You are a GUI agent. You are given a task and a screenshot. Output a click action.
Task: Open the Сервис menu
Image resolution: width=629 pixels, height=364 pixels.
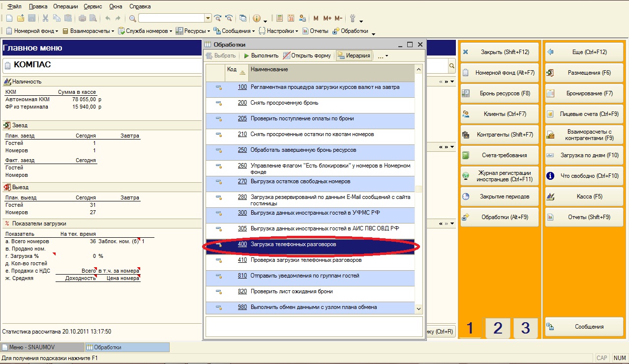(92, 6)
